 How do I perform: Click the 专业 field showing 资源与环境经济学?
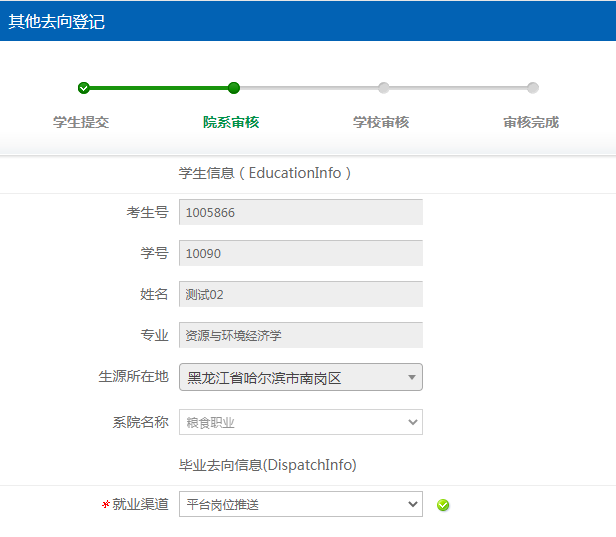(x=300, y=335)
